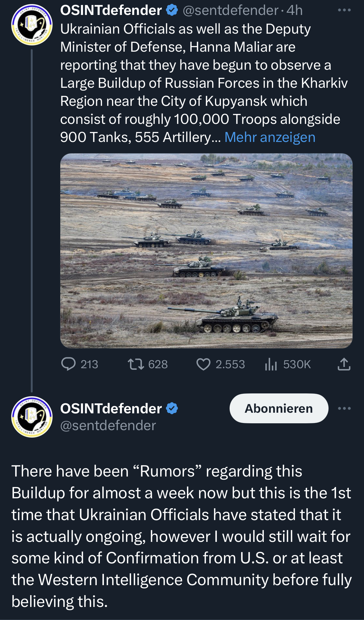Expand tweet text with Mehr anzeigen
Viewport: 364px width, 620px height.
(270, 137)
